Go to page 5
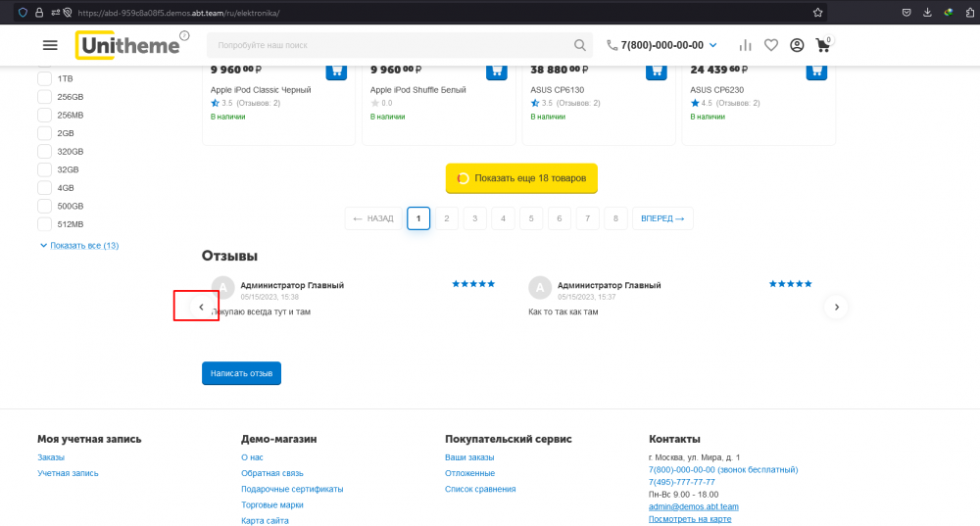 530,218
